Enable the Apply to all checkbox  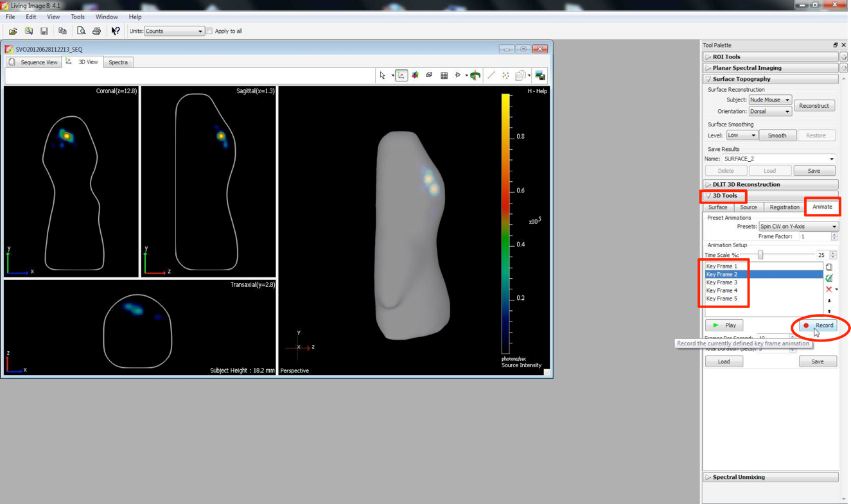coord(209,31)
